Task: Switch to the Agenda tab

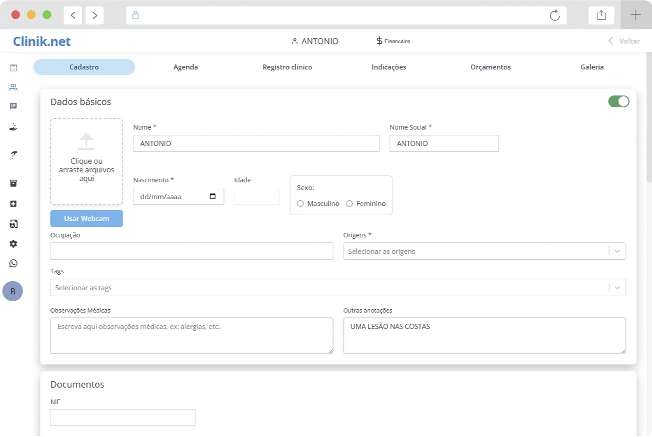Action: pos(185,67)
